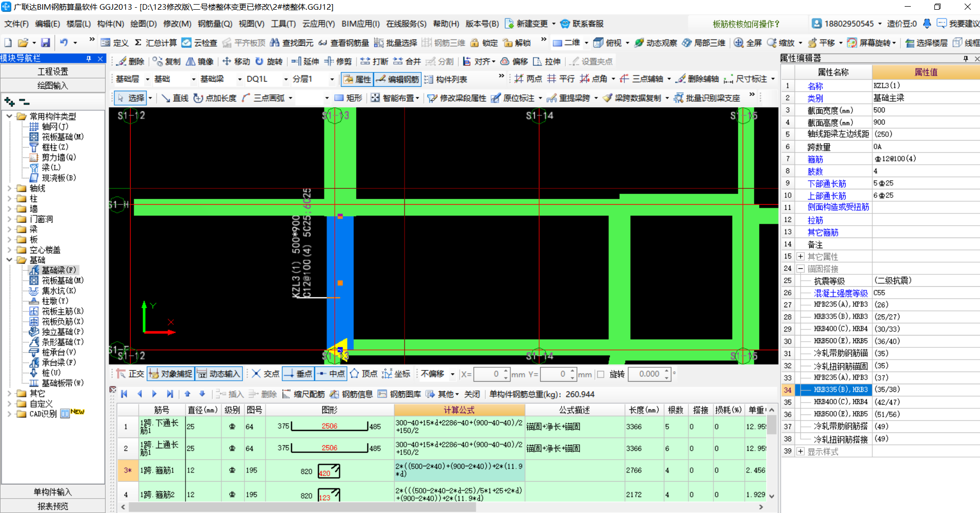Open the 钢筋量(Q) menu
Screen dimensions: 980x513
(215, 24)
